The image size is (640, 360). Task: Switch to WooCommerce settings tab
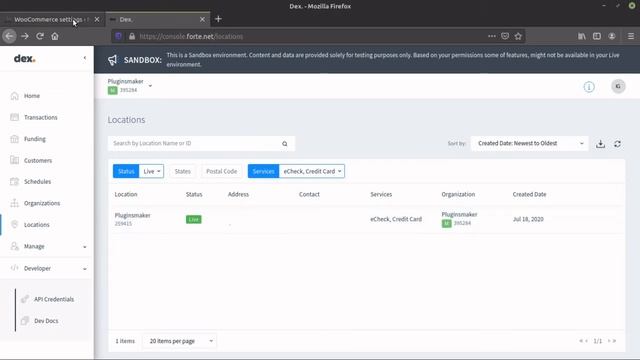(49, 19)
